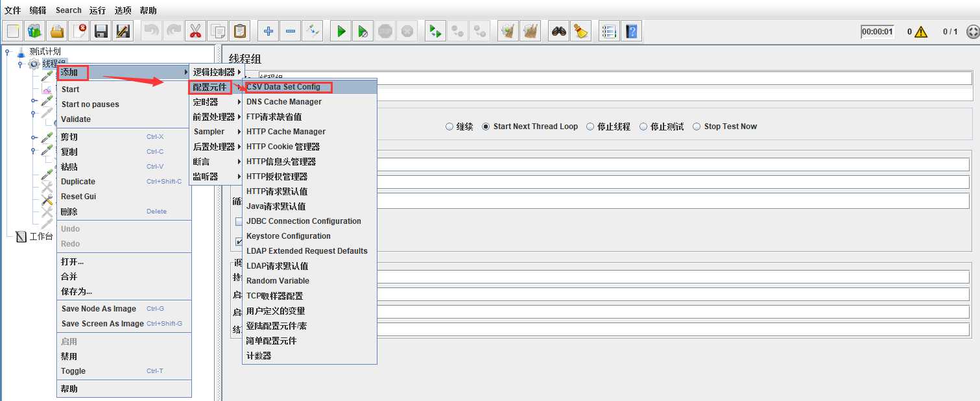The width and height of the screenshot is (980, 401).
Task: Click the Help question-mark book icon
Action: (631, 30)
